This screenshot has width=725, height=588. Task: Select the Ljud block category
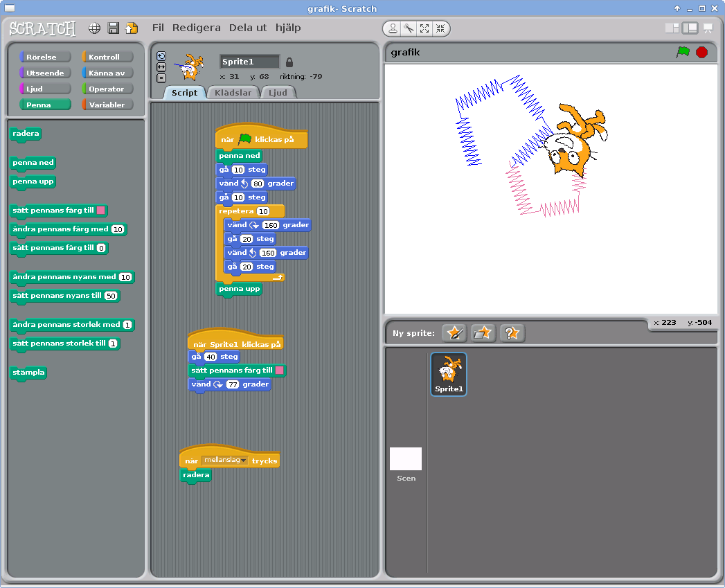45,89
